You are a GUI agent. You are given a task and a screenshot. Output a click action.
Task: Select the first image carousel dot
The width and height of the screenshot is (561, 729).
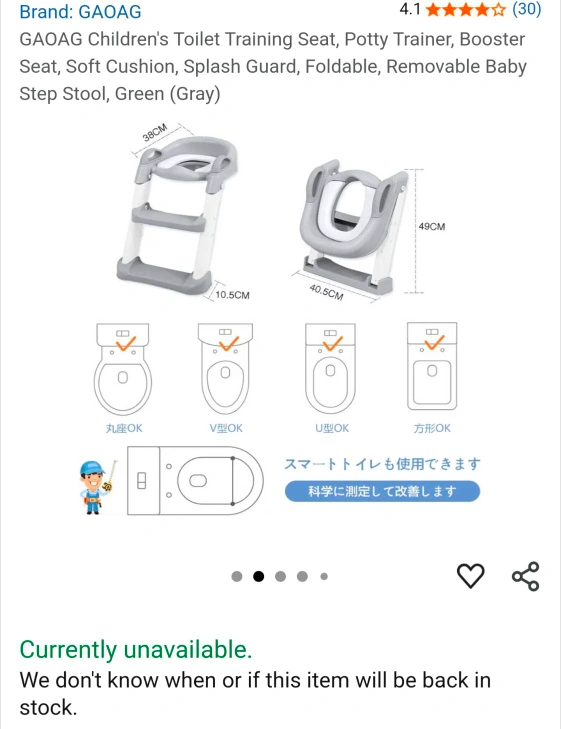point(237,577)
